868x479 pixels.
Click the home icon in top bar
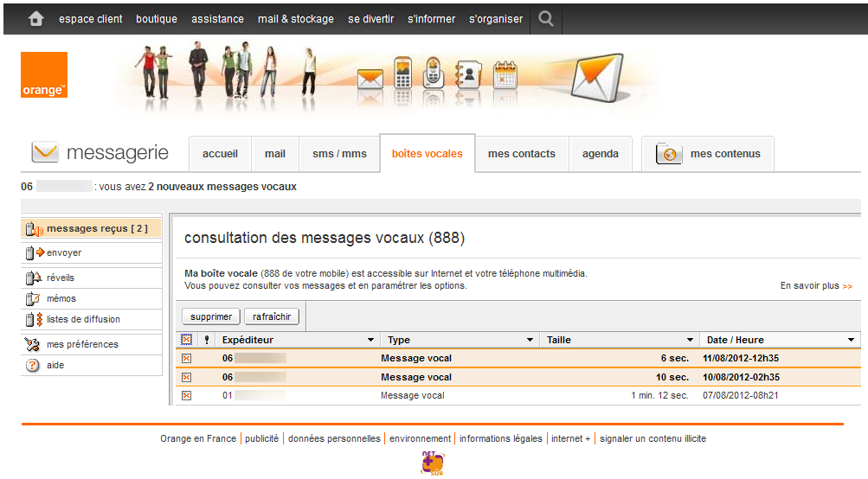pyautogui.click(x=35, y=18)
